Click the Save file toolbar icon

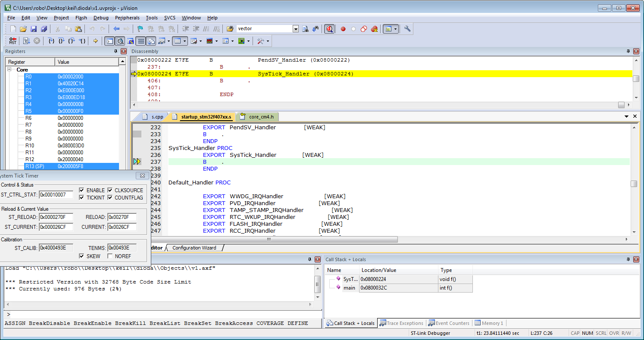tap(34, 29)
